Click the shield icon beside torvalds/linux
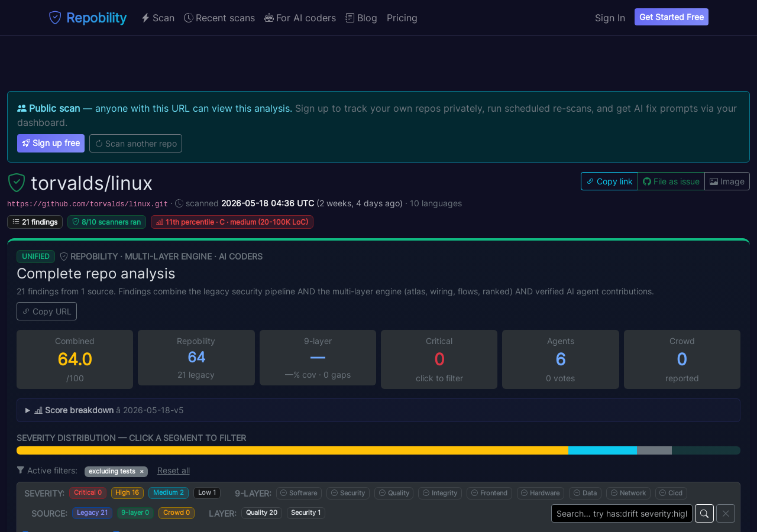Image resolution: width=757 pixels, height=532 pixels. pyautogui.click(x=17, y=183)
